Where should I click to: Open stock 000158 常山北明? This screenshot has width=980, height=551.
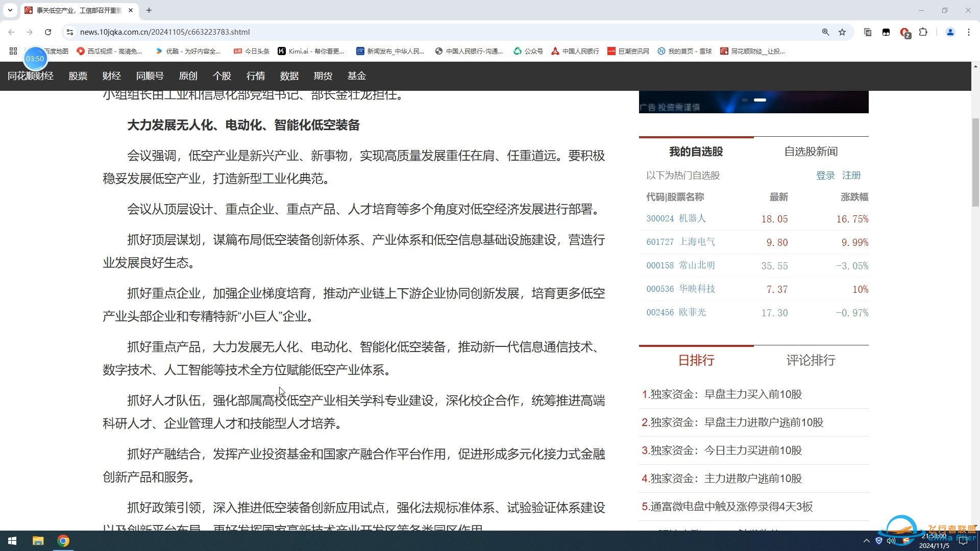681,265
